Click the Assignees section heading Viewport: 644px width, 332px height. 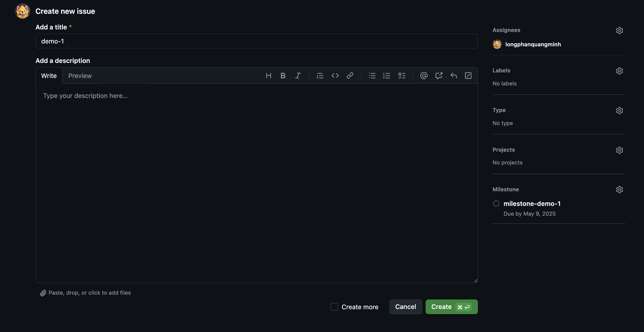(506, 30)
